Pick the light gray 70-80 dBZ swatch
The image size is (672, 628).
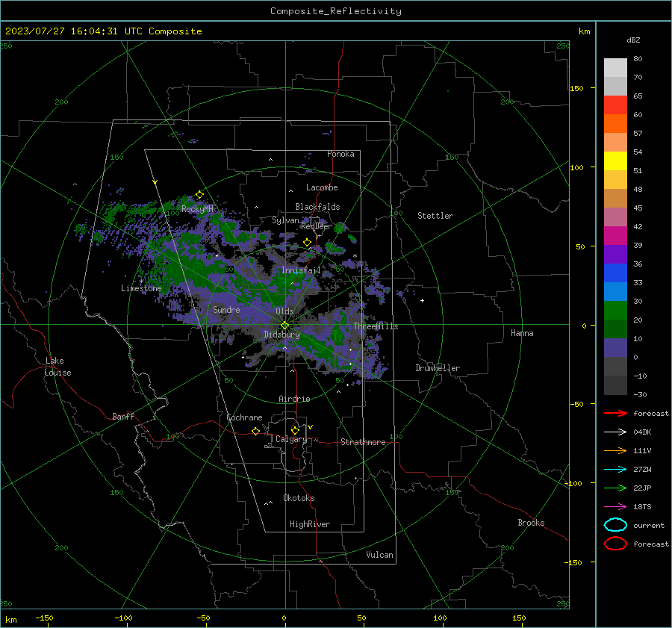click(x=615, y=68)
